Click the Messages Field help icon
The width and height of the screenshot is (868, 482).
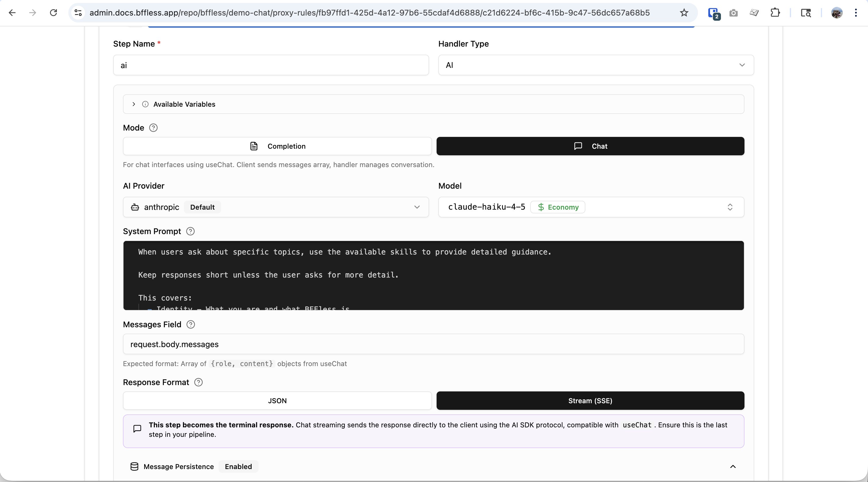tap(191, 324)
